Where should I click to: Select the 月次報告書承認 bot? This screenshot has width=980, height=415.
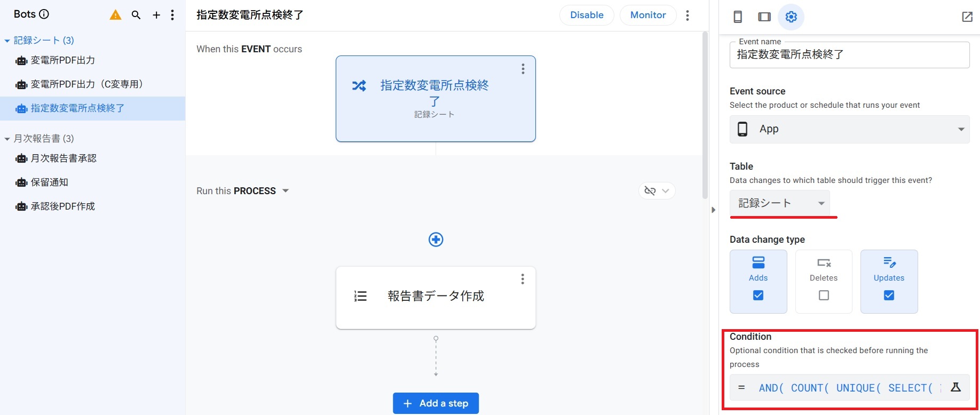point(64,158)
